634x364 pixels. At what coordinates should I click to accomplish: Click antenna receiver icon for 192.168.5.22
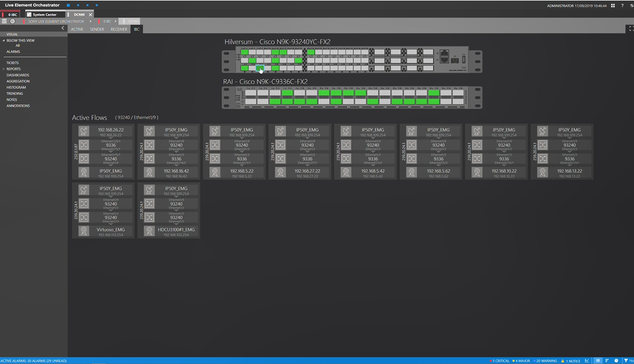tap(215, 173)
